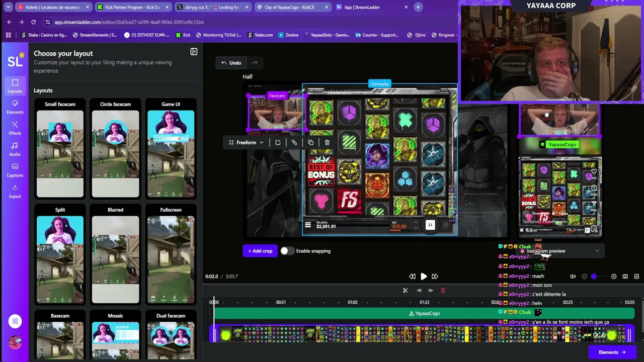Open the StreamElements bookmark
The height and width of the screenshot is (362, 644).
click(95, 35)
